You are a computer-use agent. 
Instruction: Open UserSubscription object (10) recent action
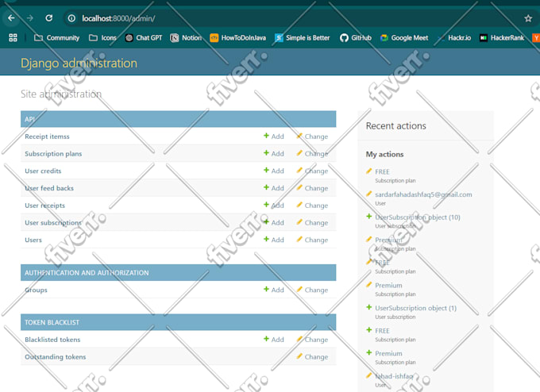(418, 217)
